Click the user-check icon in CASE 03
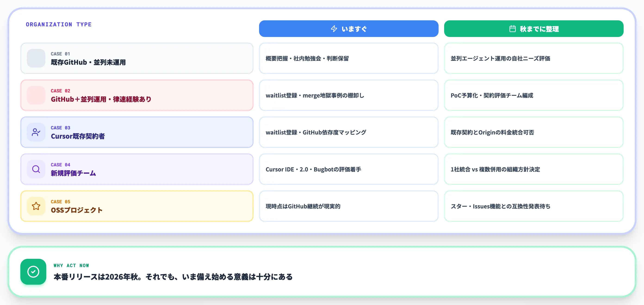Screen dimensions: 644x305 [x=36, y=132]
